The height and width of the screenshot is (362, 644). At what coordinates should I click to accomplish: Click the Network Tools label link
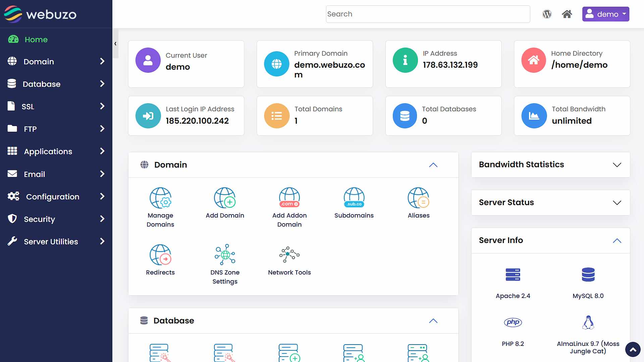pyautogui.click(x=289, y=273)
